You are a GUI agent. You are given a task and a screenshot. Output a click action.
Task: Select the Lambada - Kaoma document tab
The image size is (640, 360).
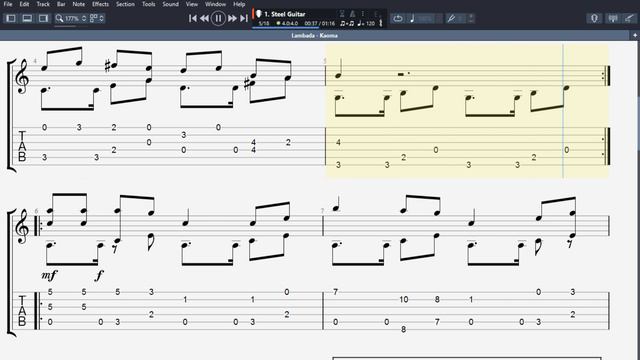point(314,36)
